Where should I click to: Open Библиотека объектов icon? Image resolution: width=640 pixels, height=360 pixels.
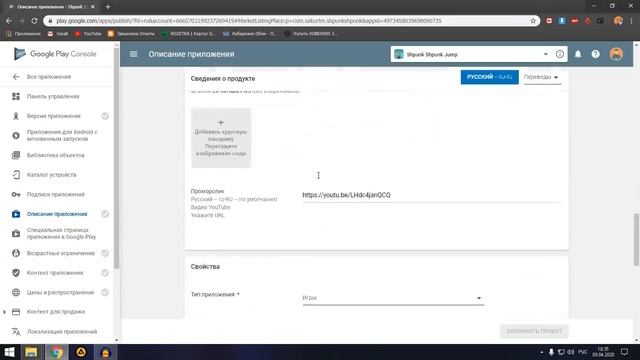pyautogui.click(x=16, y=155)
